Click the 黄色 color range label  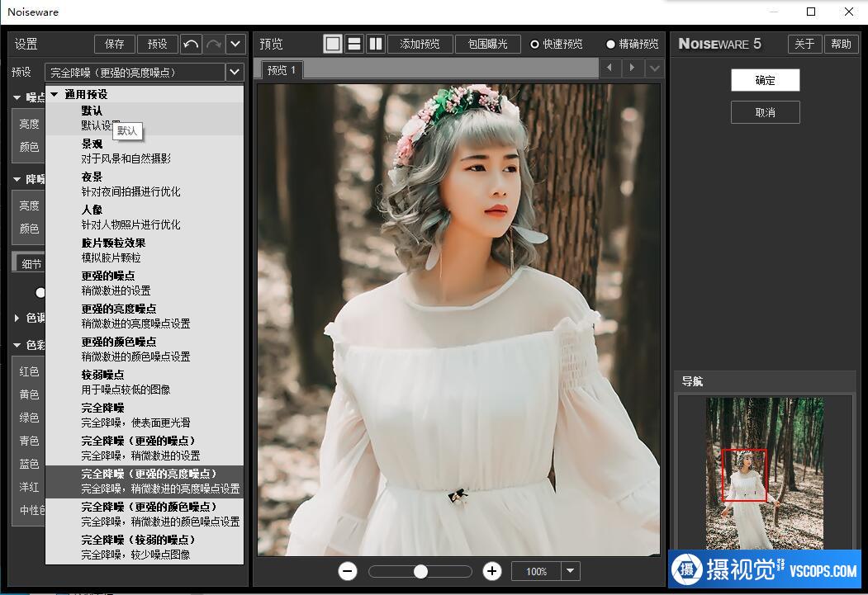coord(29,394)
